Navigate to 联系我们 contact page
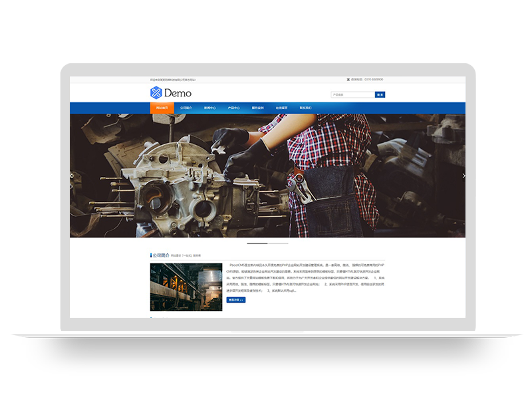The height and width of the screenshot is (399, 532). point(306,108)
